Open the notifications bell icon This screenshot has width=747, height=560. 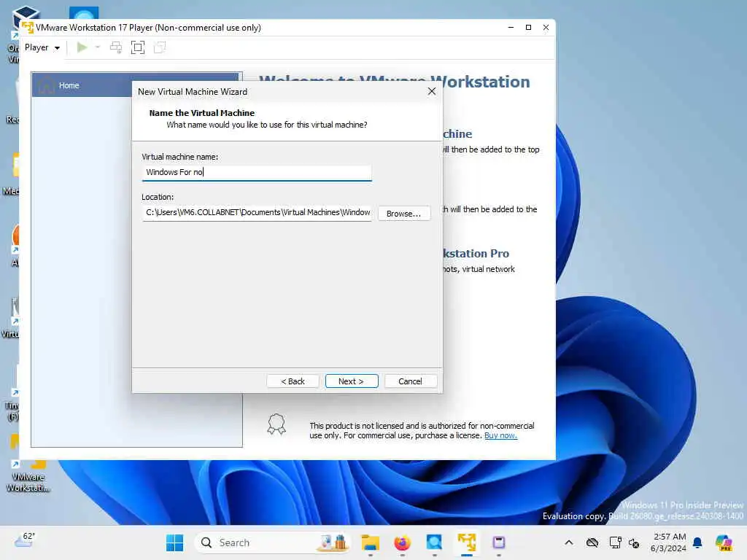[698, 542]
